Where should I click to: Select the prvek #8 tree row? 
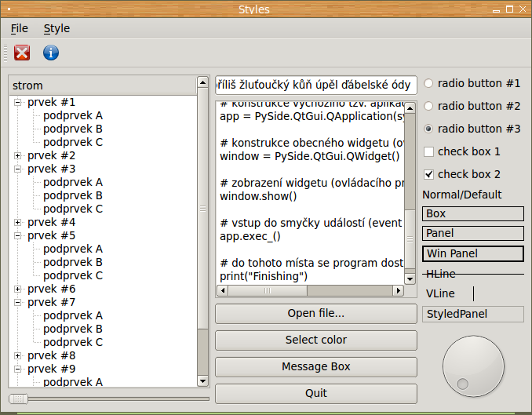(x=51, y=355)
